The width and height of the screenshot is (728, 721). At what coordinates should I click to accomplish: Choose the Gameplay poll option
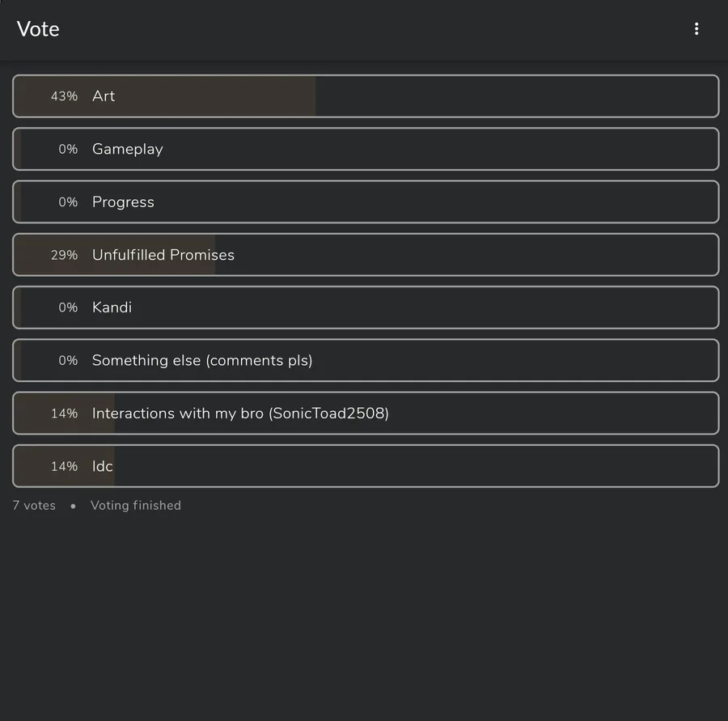click(x=366, y=149)
